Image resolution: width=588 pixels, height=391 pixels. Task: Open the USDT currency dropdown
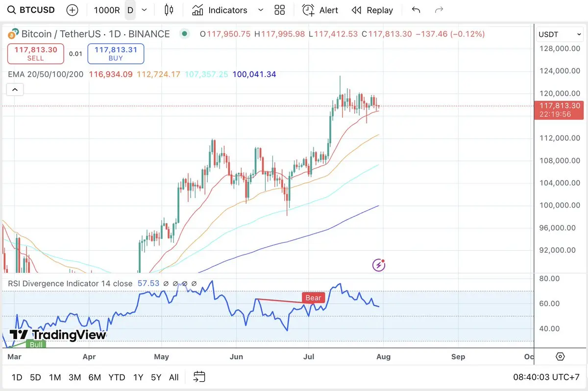[560, 34]
